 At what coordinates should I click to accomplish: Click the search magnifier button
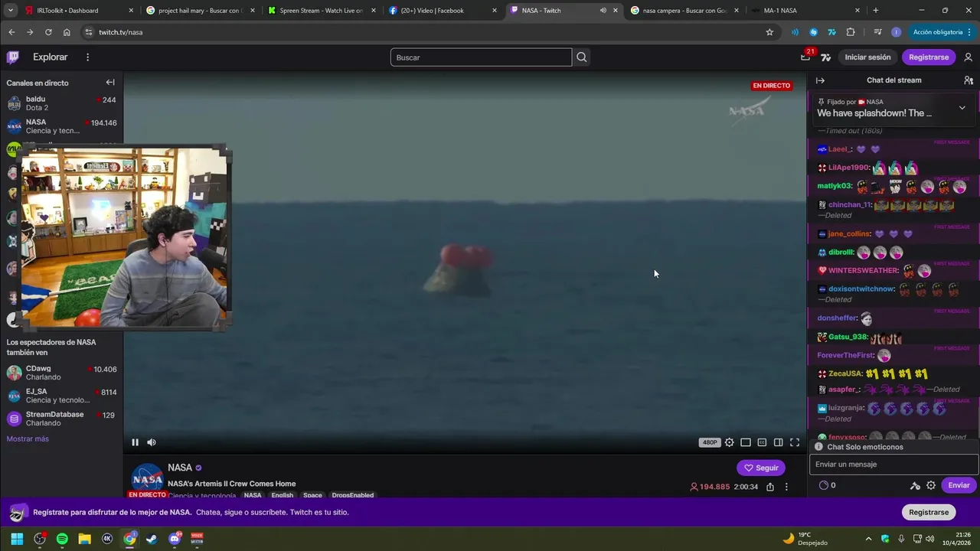(582, 57)
